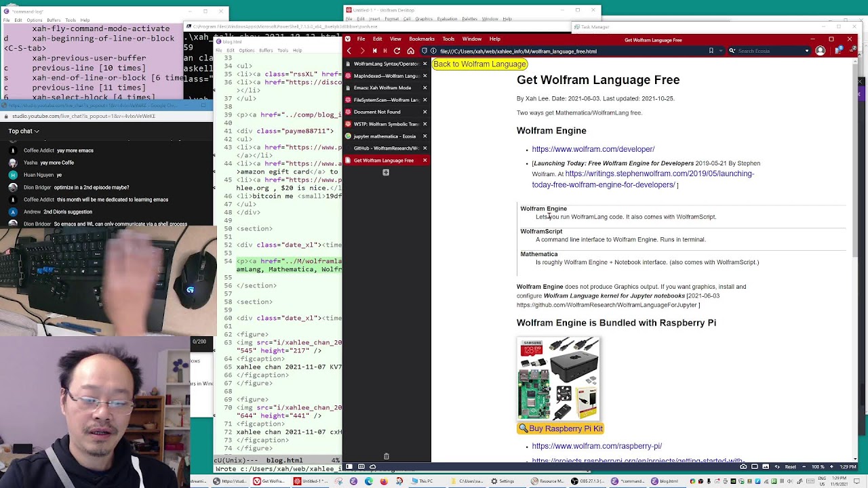Click the sync cloud icon in status bar
868x488 pixels.
click(372, 466)
